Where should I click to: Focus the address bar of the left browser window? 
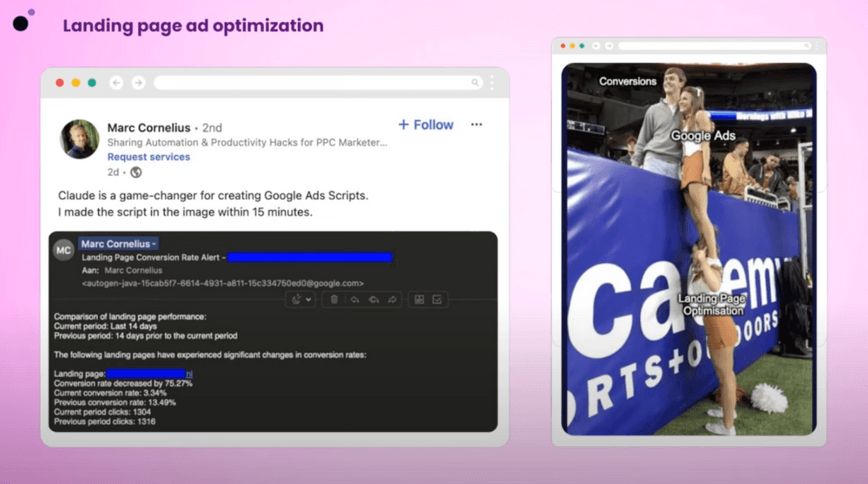318,83
